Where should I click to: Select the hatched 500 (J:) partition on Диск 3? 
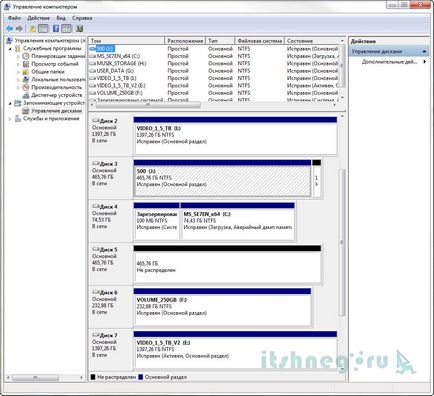(222, 178)
